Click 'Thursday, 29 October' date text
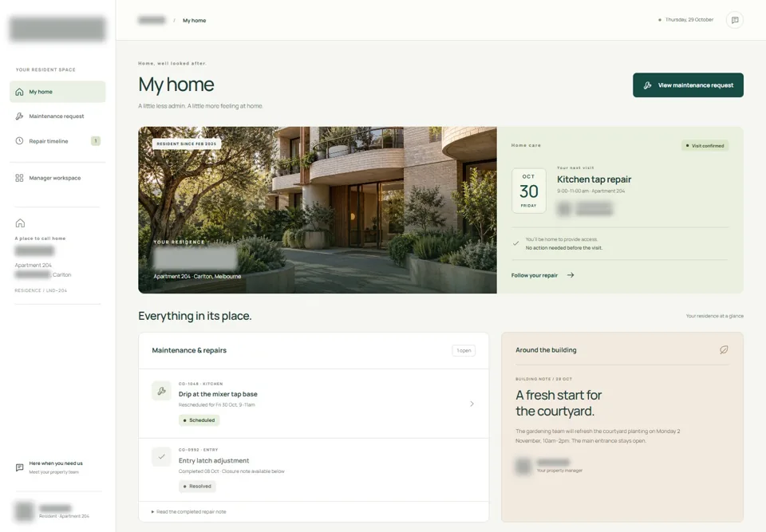This screenshot has width=766, height=532. point(689,19)
